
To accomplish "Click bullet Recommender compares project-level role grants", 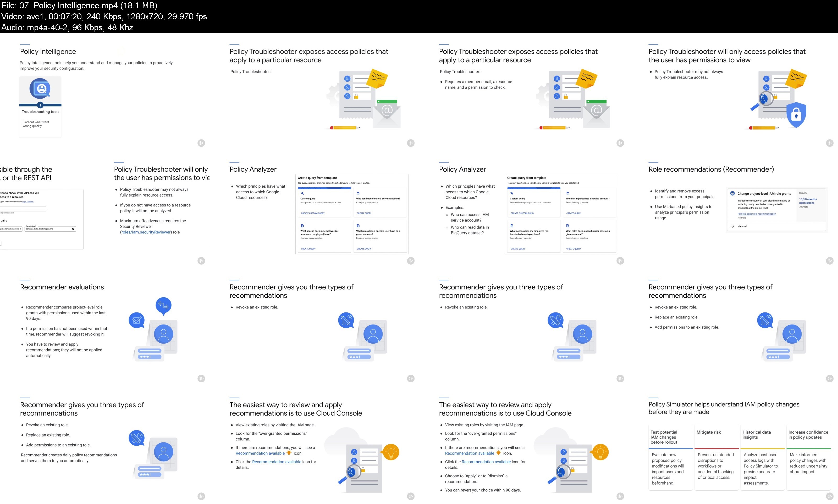I will 65,313.
